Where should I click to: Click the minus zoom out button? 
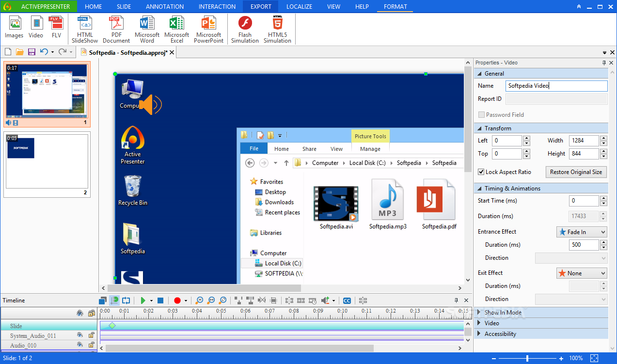click(493, 358)
